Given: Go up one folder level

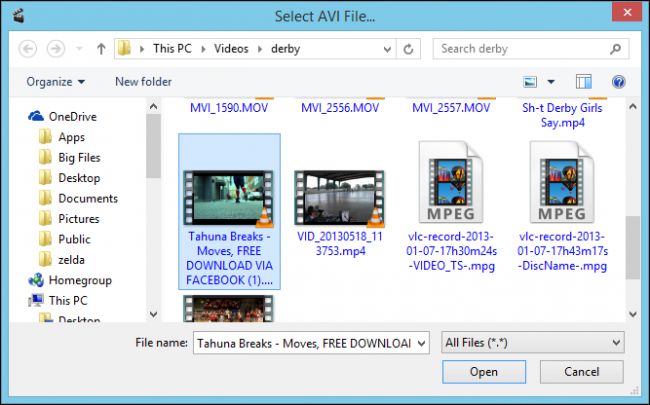Looking at the screenshot, I should (101, 49).
